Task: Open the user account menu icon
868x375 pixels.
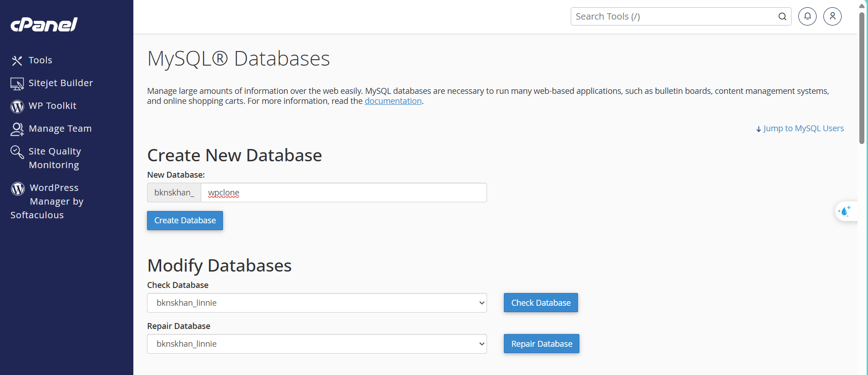Action: coord(832,16)
